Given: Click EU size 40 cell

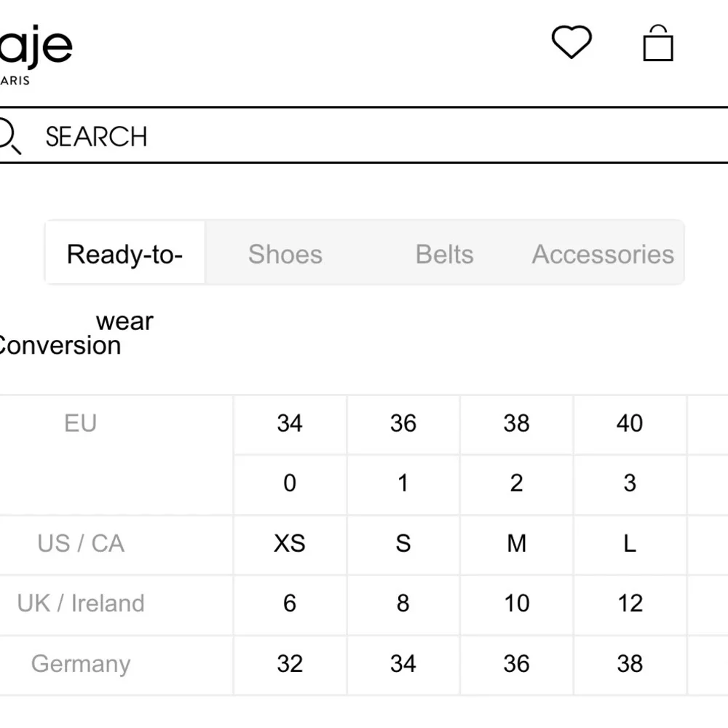Looking at the screenshot, I should click(630, 424).
